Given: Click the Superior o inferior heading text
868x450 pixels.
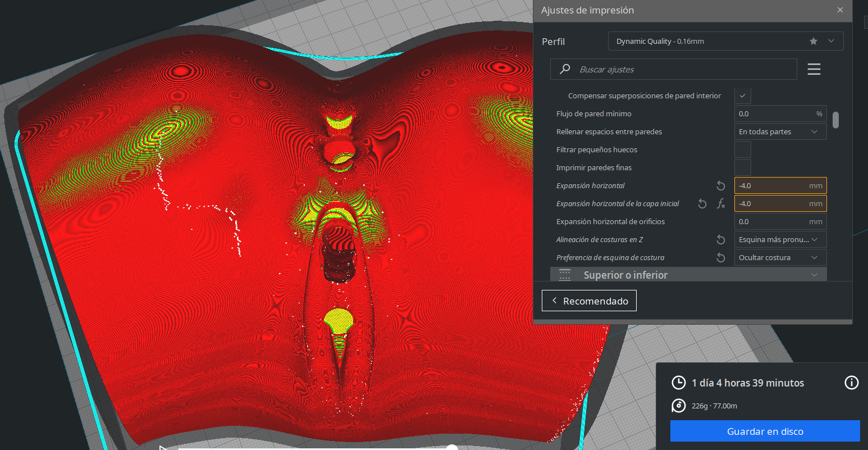Looking at the screenshot, I should pos(625,275).
